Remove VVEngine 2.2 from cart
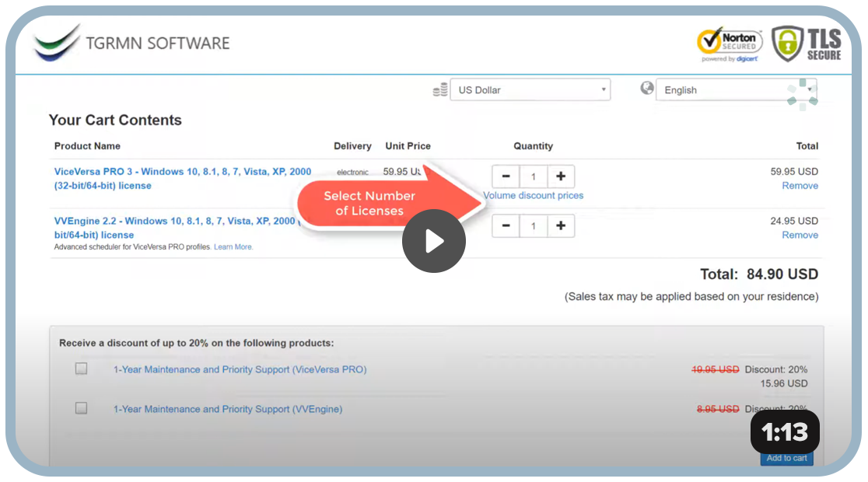This screenshot has height=482, width=868. (x=800, y=235)
